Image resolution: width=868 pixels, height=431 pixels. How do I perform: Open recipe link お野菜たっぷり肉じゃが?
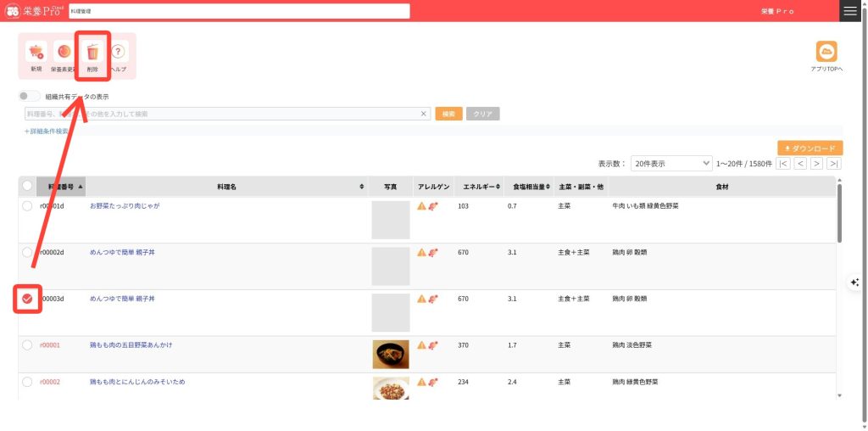click(x=125, y=205)
